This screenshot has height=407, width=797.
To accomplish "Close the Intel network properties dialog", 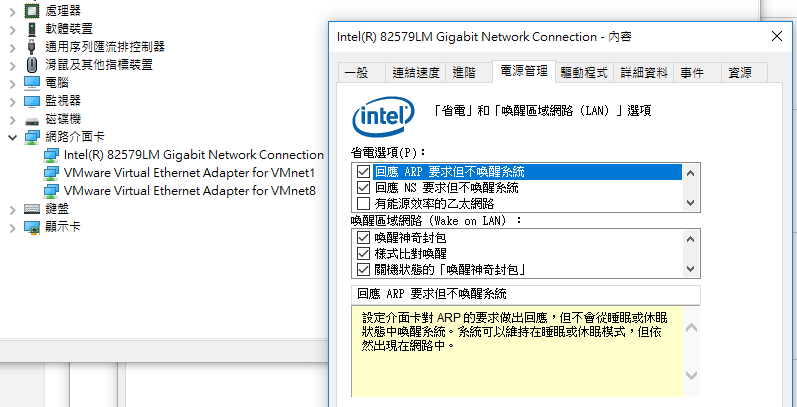I will [x=777, y=36].
